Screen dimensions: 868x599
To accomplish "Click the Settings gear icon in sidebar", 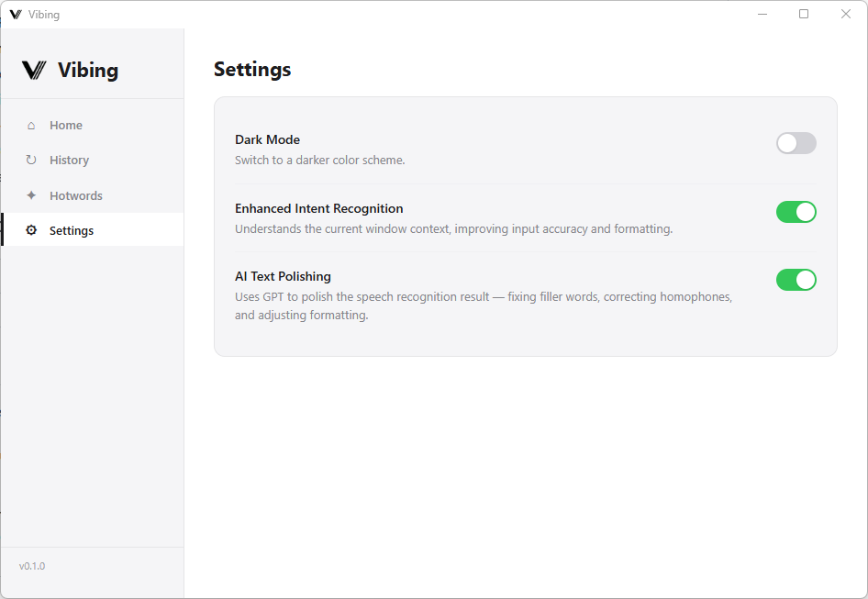I will coord(31,230).
